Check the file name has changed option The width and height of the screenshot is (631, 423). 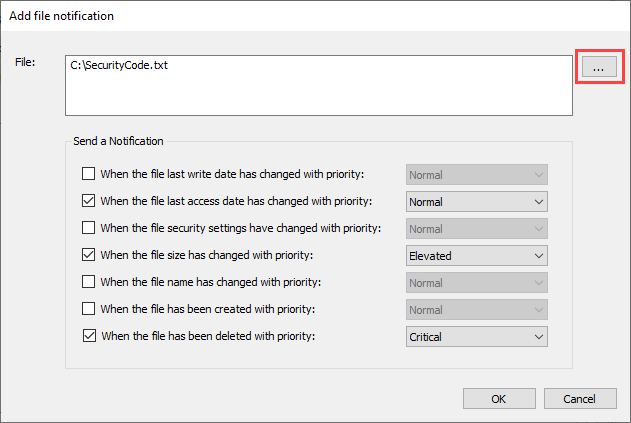[89, 281]
